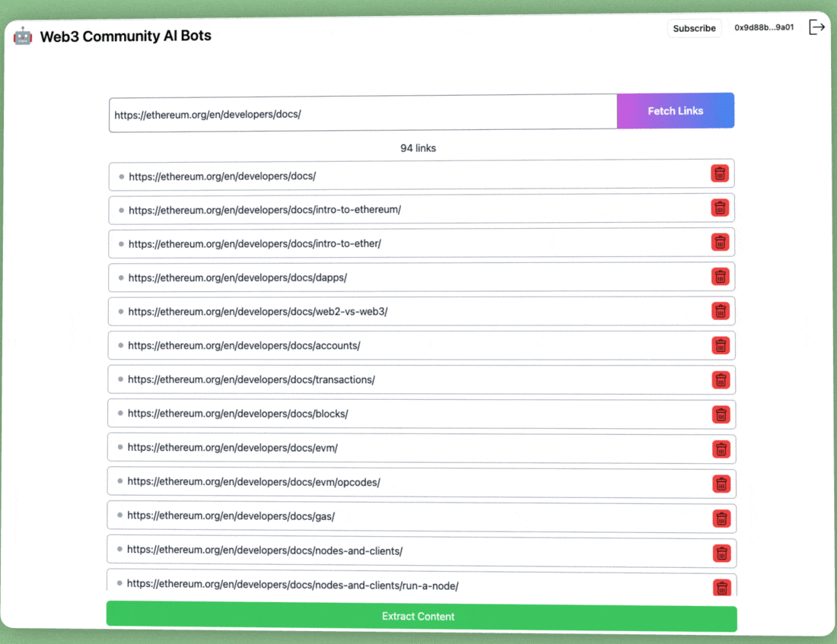Click the robot logo icon

[22, 36]
